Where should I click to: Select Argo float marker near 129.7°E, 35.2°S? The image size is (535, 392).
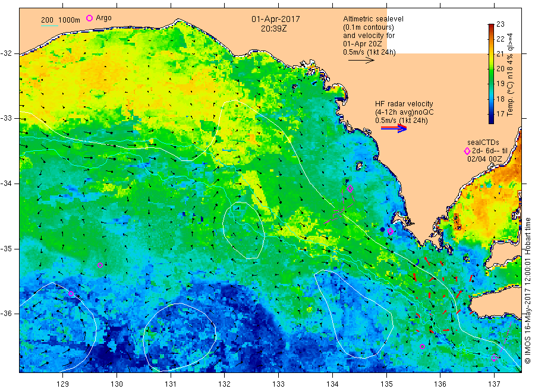coord(100,265)
